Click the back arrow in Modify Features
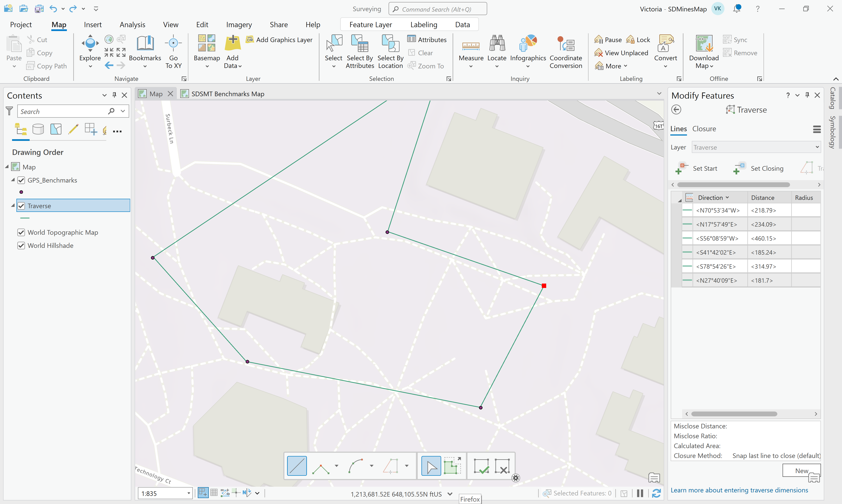This screenshot has height=504, width=842. (x=676, y=110)
